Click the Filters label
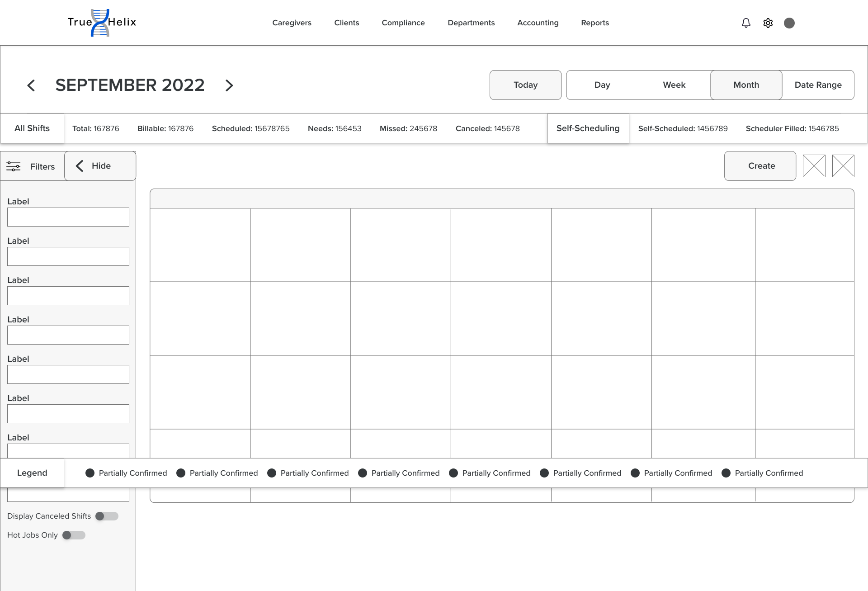 click(x=42, y=166)
